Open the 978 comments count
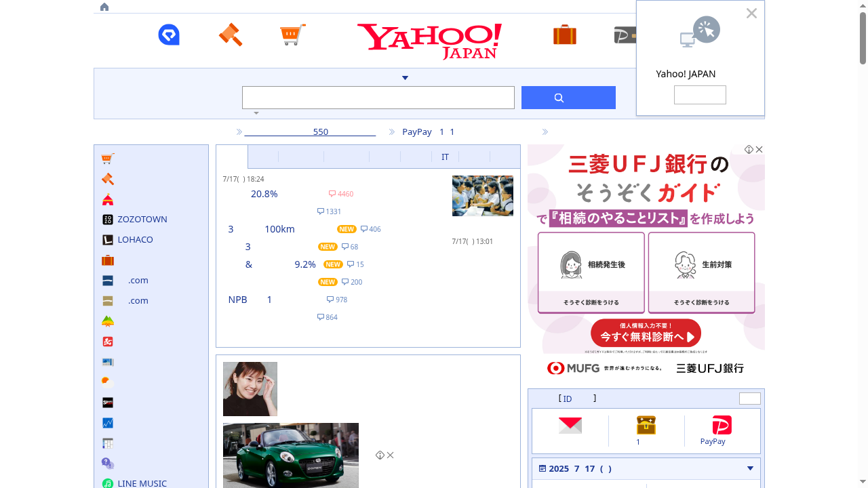868x488 pixels. [x=337, y=300]
